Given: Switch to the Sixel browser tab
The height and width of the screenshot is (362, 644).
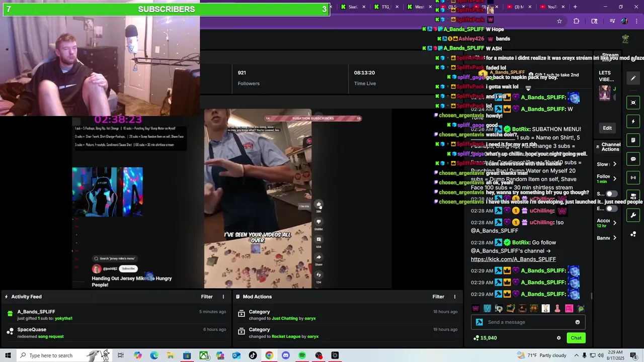Looking at the screenshot, I should coord(353,7).
